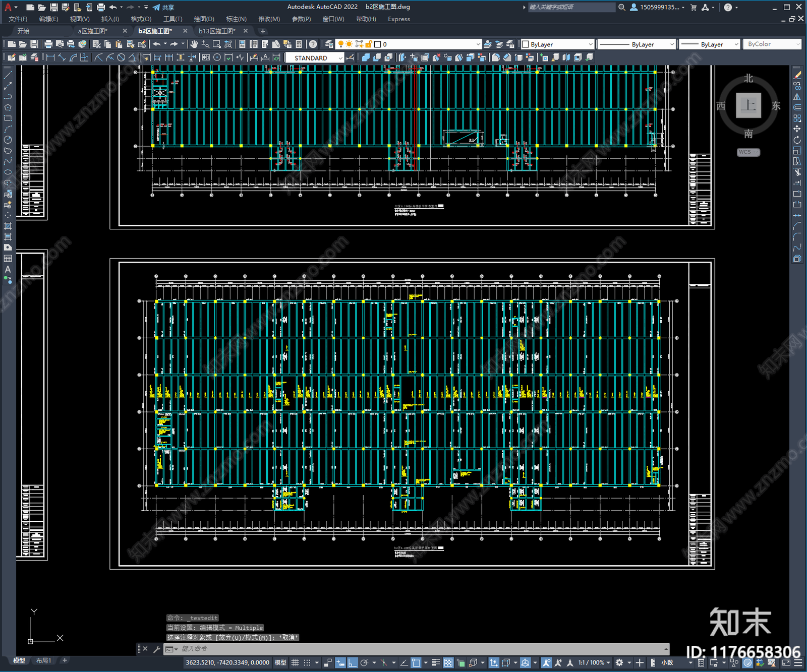Select the Linear dimension tool
This screenshot has width=807, height=672.
(x=50, y=57)
